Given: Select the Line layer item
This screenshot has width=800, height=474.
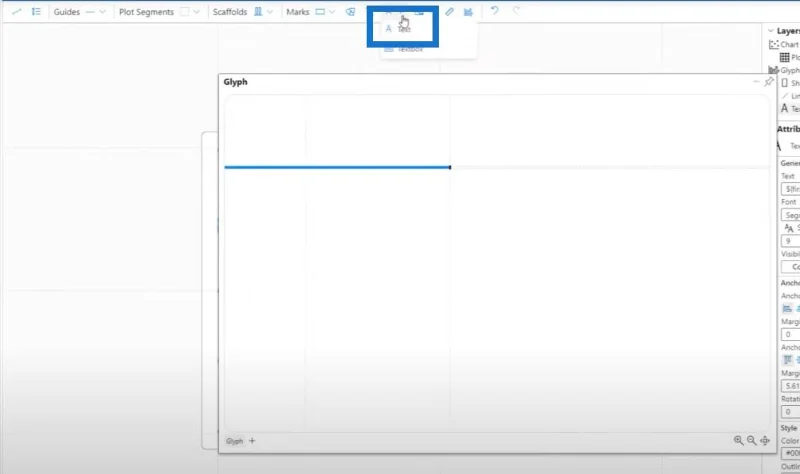Looking at the screenshot, I should point(790,96).
